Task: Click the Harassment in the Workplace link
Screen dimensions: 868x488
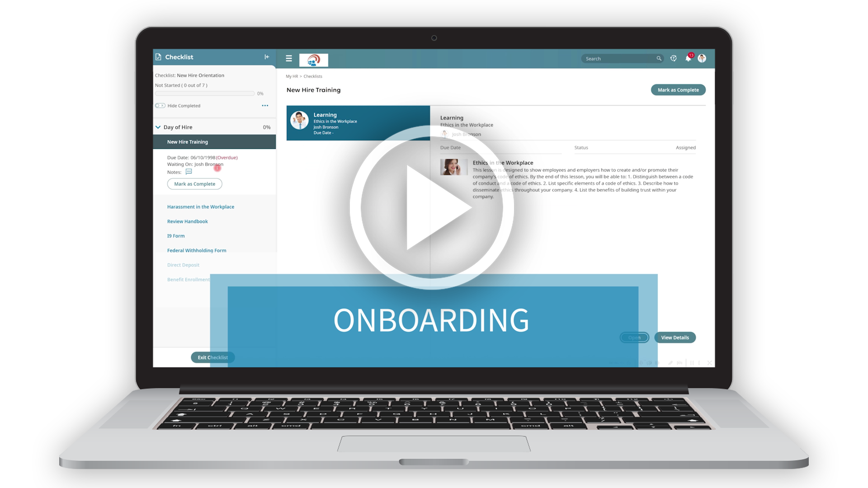Action: (201, 206)
